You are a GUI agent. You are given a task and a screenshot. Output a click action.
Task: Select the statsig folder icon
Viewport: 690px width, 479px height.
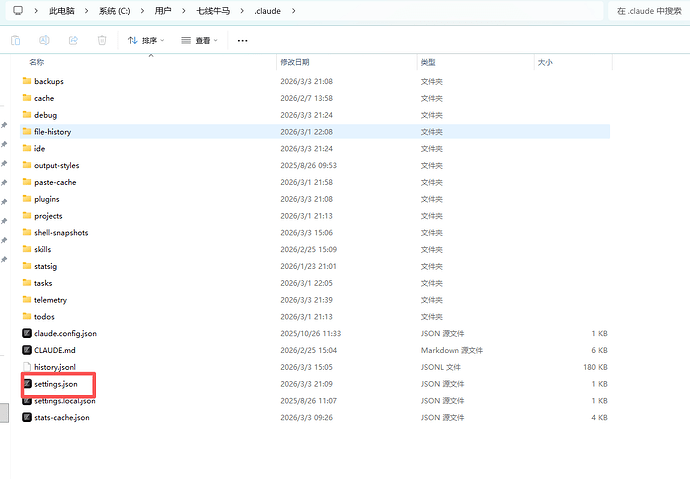[x=27, y=266]
